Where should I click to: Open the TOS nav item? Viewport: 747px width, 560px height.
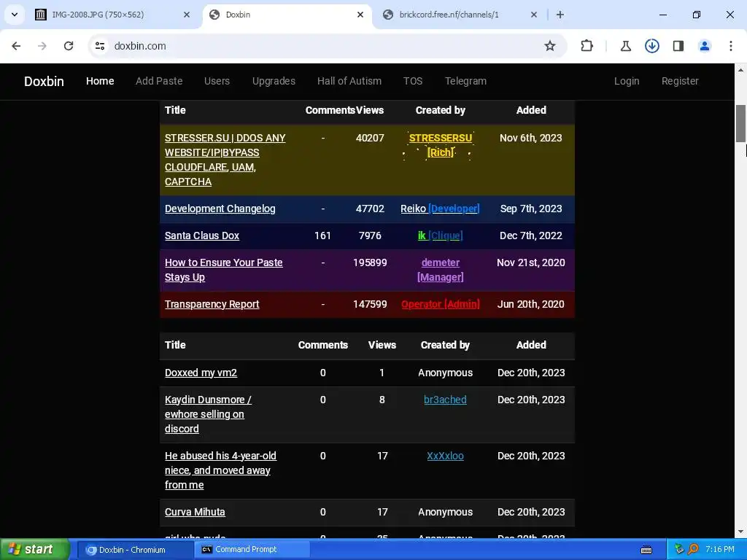coord(413,81)
